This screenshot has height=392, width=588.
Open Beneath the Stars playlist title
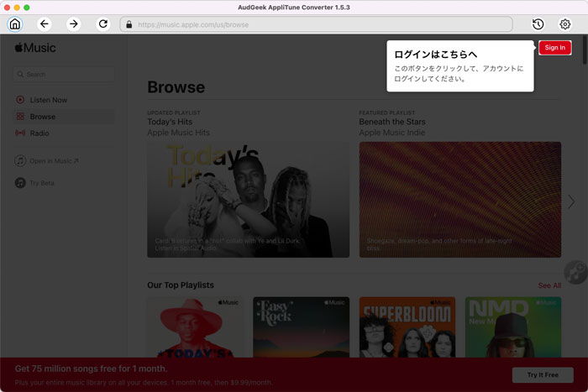click(x=392, y=122)
